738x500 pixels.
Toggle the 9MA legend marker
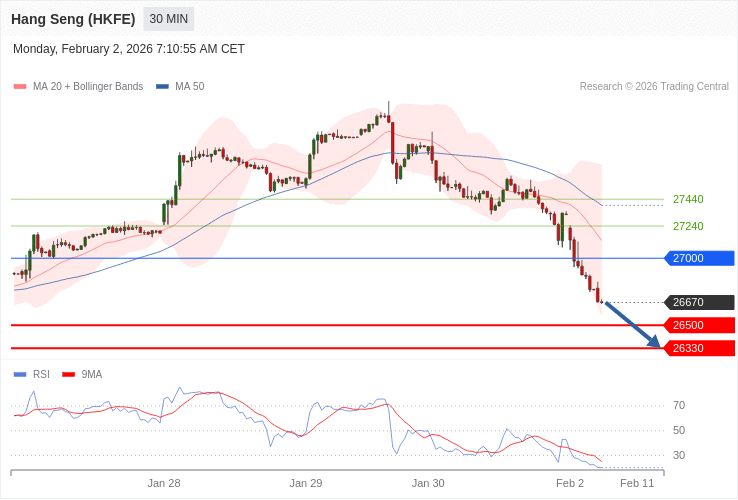click(68, 375)
